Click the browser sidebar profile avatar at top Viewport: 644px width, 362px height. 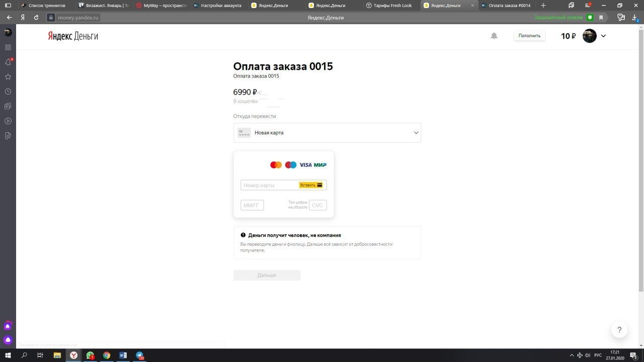point(8,32)
